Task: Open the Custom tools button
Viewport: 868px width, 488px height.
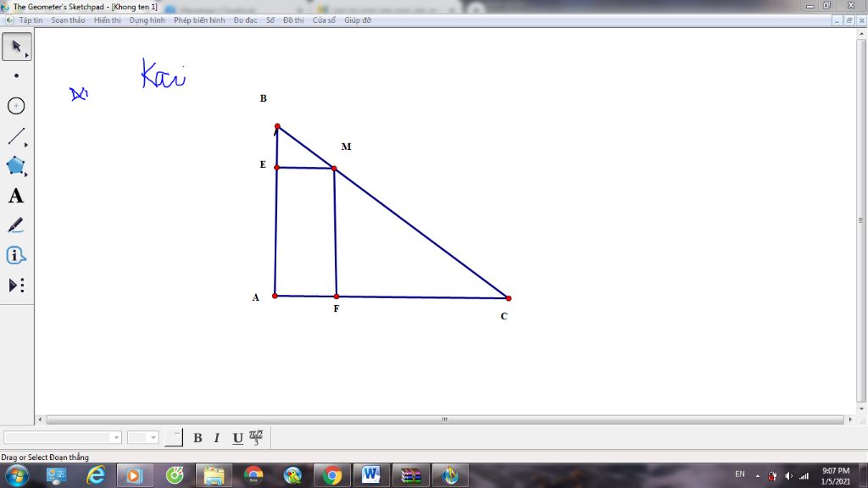Action: [x=17, y=285]
